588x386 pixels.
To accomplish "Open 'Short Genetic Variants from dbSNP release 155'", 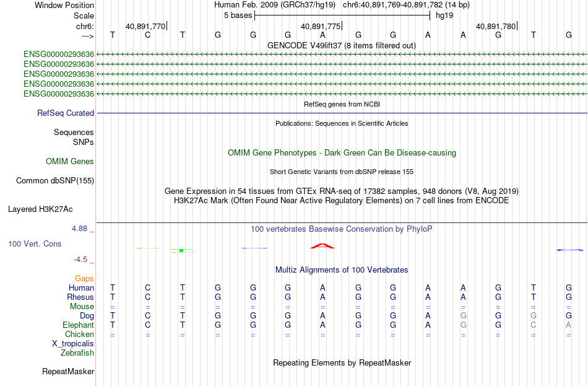I will click(342, 172).
